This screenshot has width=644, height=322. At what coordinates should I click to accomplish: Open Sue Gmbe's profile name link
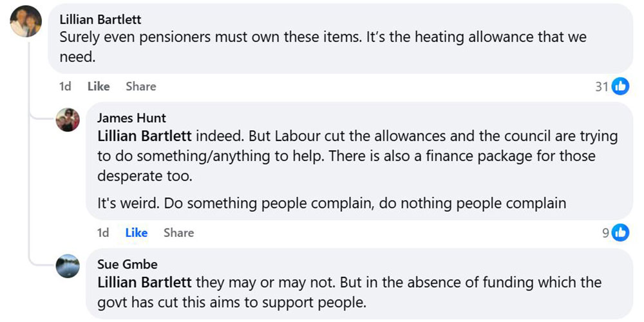coord(127,265)
